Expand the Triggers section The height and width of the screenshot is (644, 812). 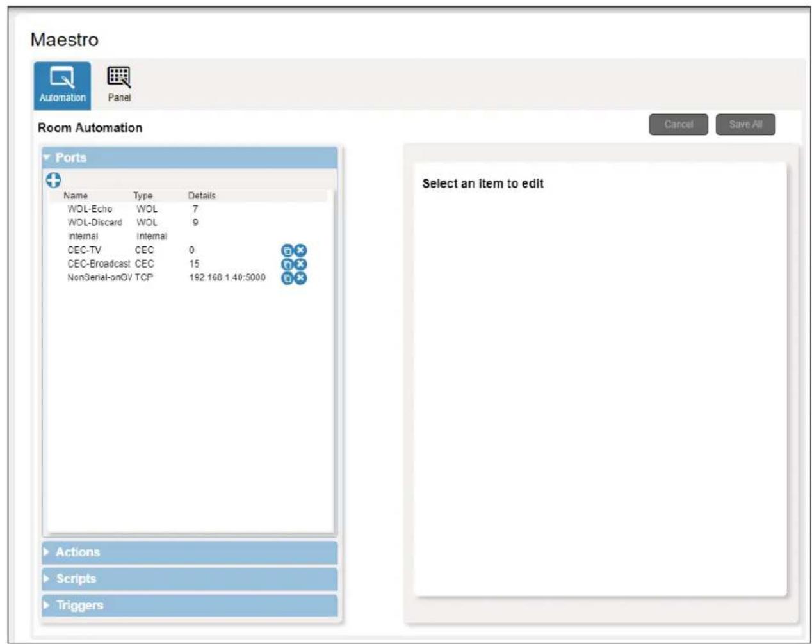click(x=190, y=605)
